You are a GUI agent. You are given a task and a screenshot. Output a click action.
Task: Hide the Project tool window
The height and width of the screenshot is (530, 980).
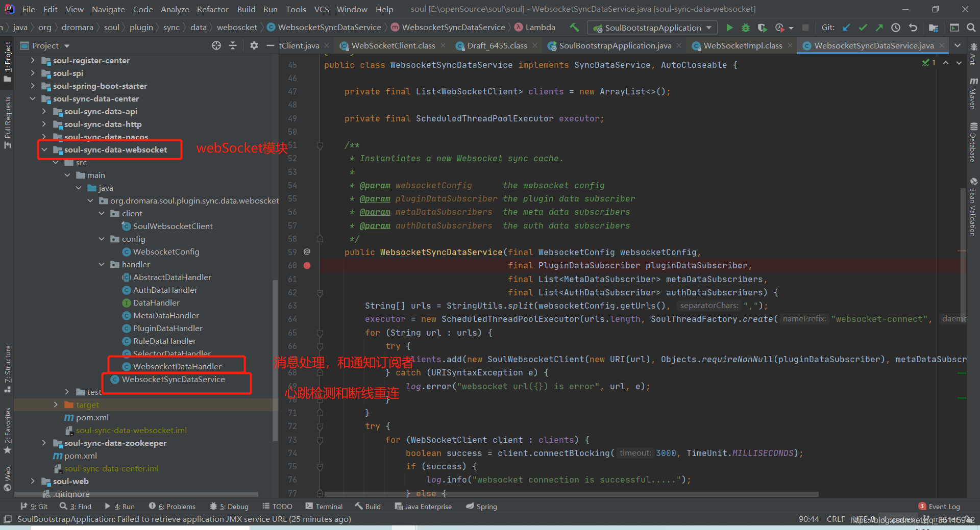[271, 45]
